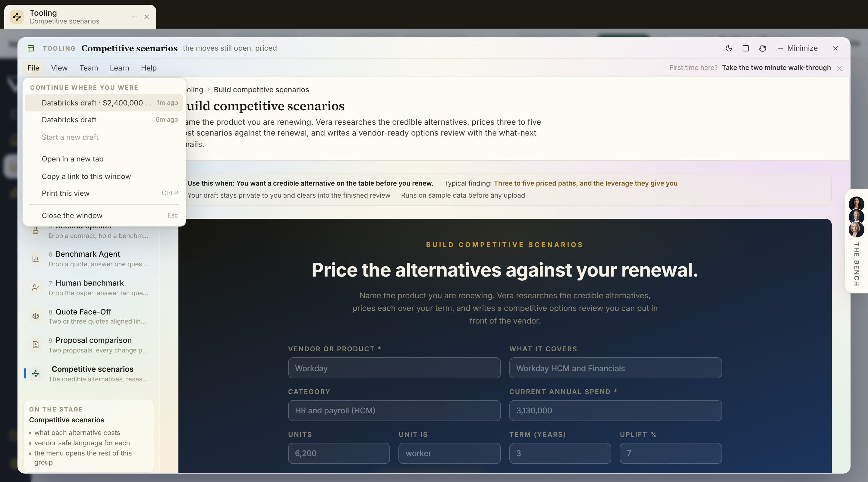Open the File menu
Screen dimensions: 868x482
pyautogui.click(x=33, y=68)
